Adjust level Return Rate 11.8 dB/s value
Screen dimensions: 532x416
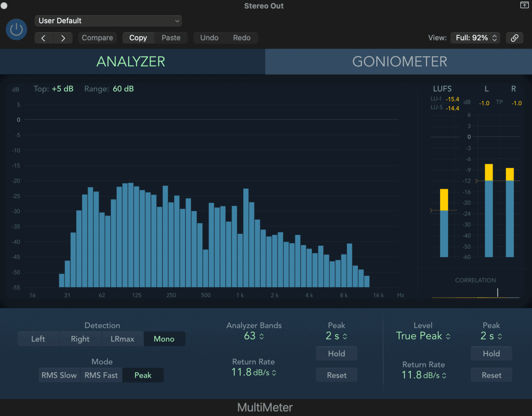click(x=424, y=375)
